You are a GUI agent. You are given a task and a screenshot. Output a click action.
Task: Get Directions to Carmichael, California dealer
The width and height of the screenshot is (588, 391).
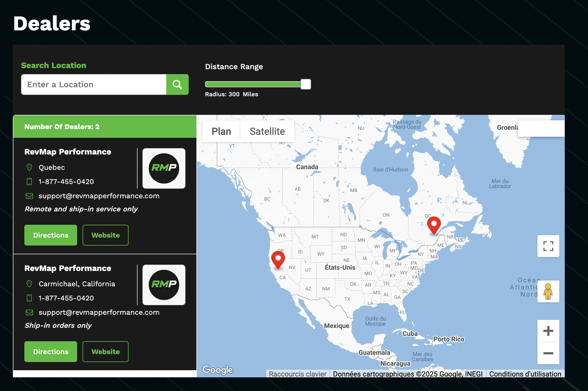[x=51, y=352]
